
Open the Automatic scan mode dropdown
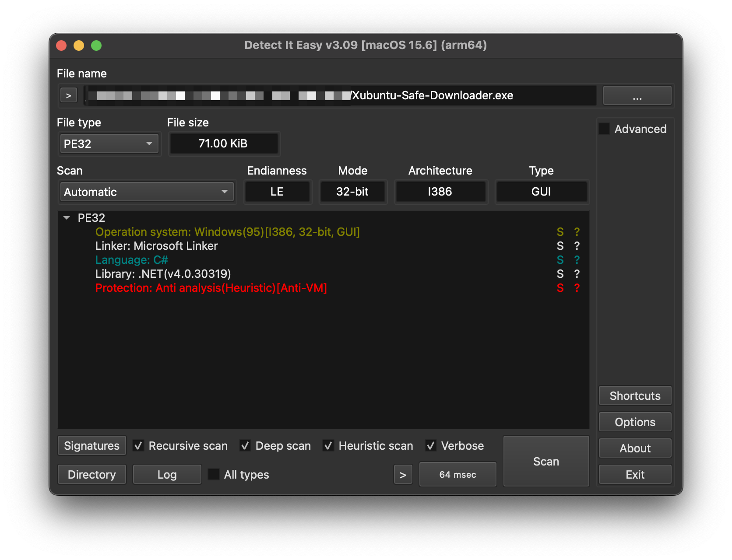pos(147,192)
